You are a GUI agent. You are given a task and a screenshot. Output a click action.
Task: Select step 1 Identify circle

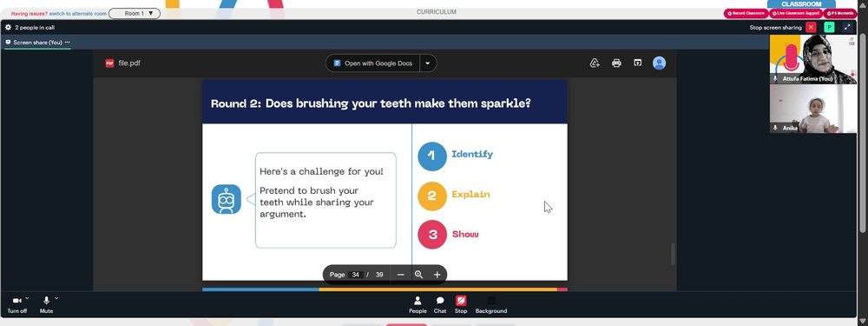point(431,156)
